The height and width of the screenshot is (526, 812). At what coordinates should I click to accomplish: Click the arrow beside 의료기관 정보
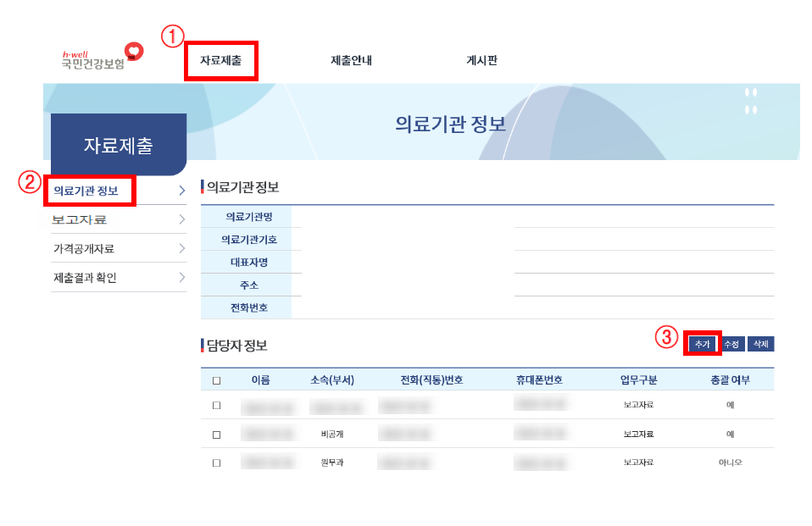pyautogui.click(x=181, y=191)
